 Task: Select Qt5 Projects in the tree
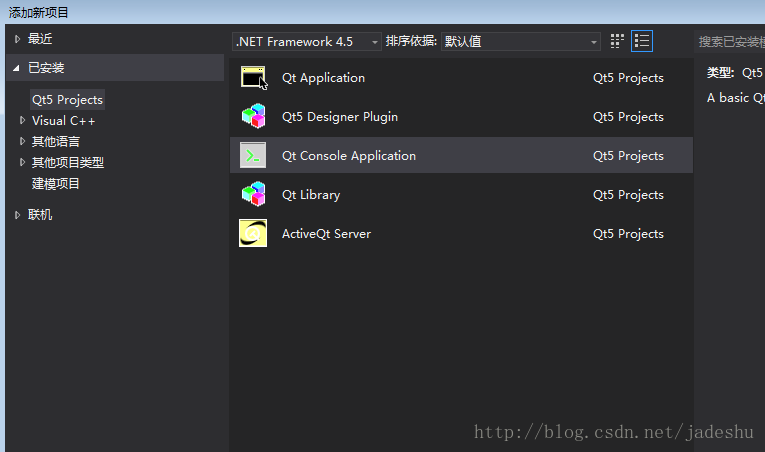[67, 100]
